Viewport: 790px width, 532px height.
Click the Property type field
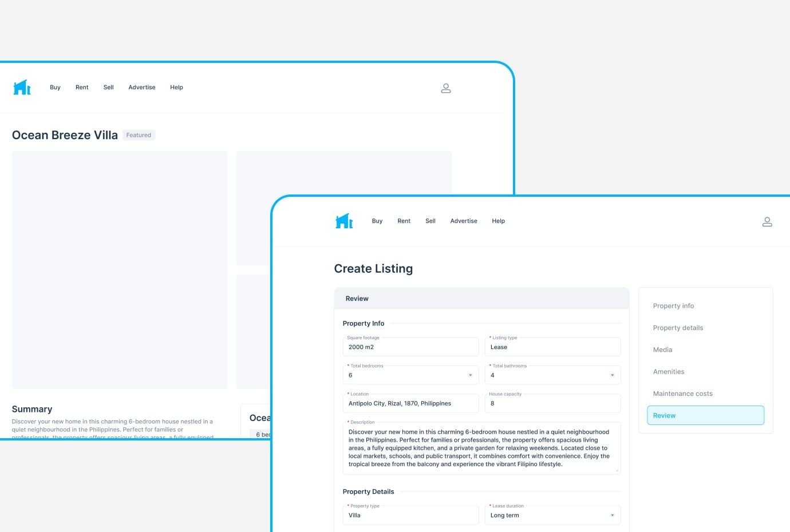coord(411,515)
